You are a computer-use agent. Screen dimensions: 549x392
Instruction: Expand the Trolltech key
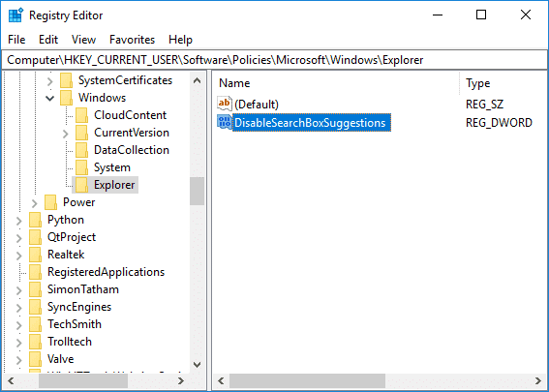(x=19, y=343)
